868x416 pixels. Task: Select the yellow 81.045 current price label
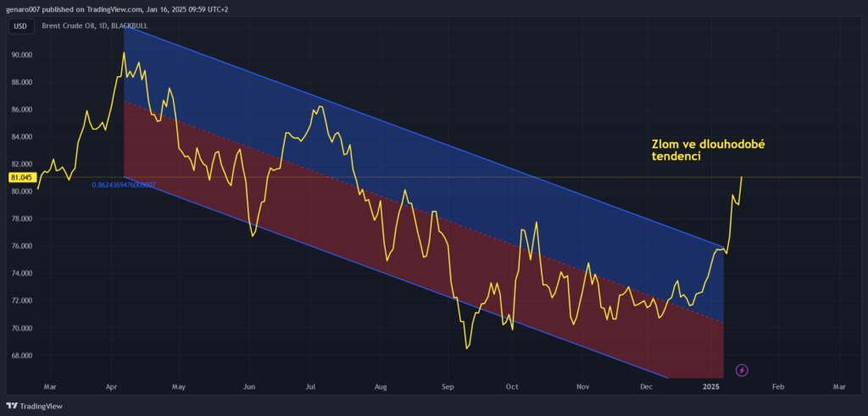click(x=20, y=178)
